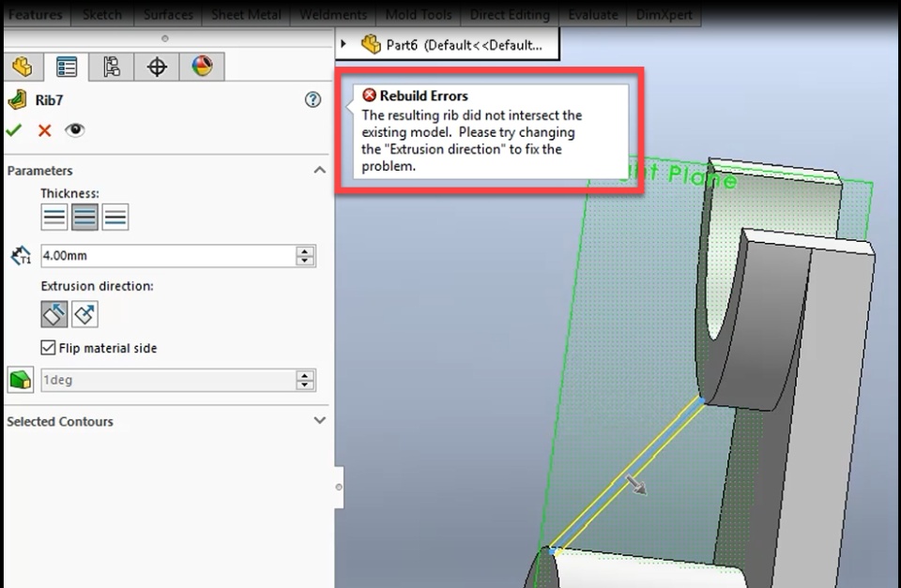
Task: Accept the rib with green checkmark
Action: [x=14, y=130]
